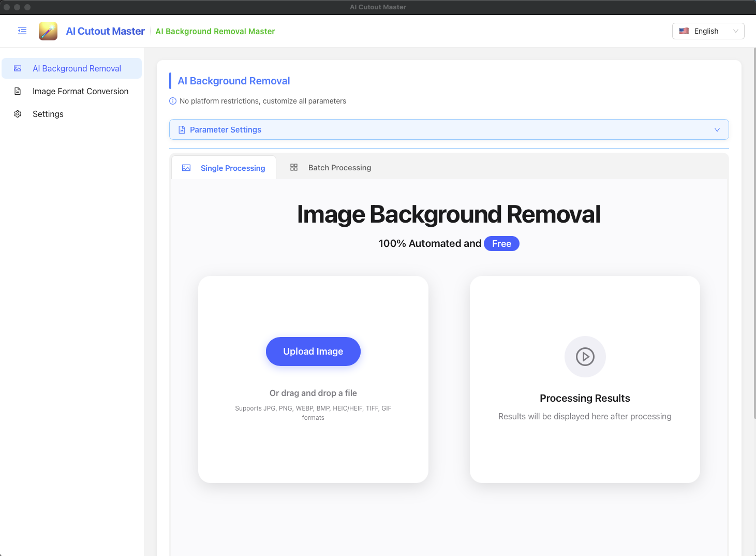Image resolution: width=756 pixels, height=556 pixels.
Task: Click the grid icon on Batch Processing tab
Action: pos(294,167)
